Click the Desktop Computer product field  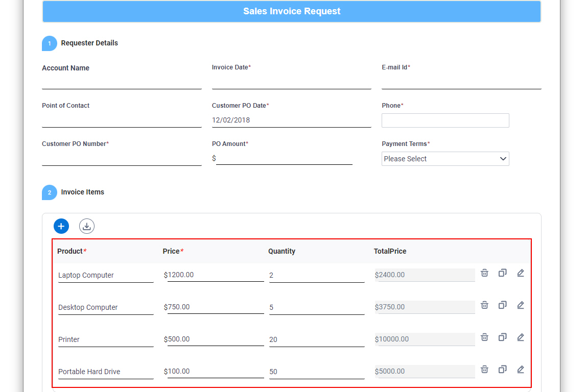pos(106,307)
